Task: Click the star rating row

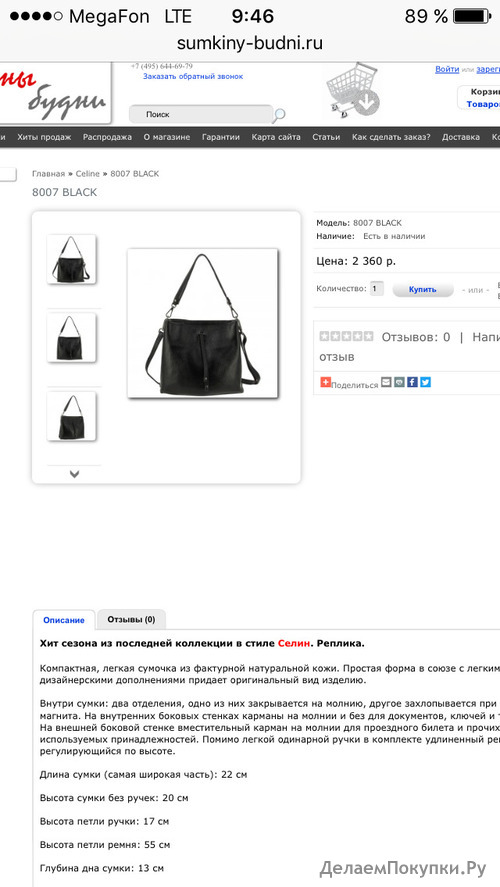Action: 346,337
